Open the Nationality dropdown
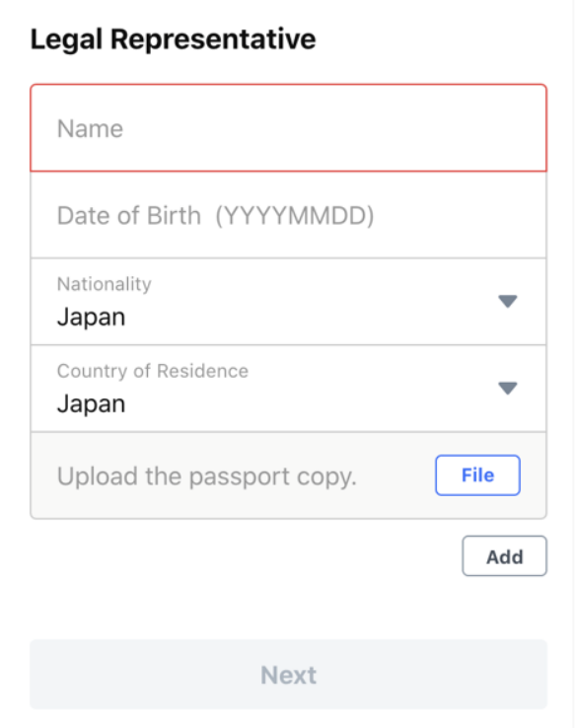The image size is (575, 728). (288, 302)
